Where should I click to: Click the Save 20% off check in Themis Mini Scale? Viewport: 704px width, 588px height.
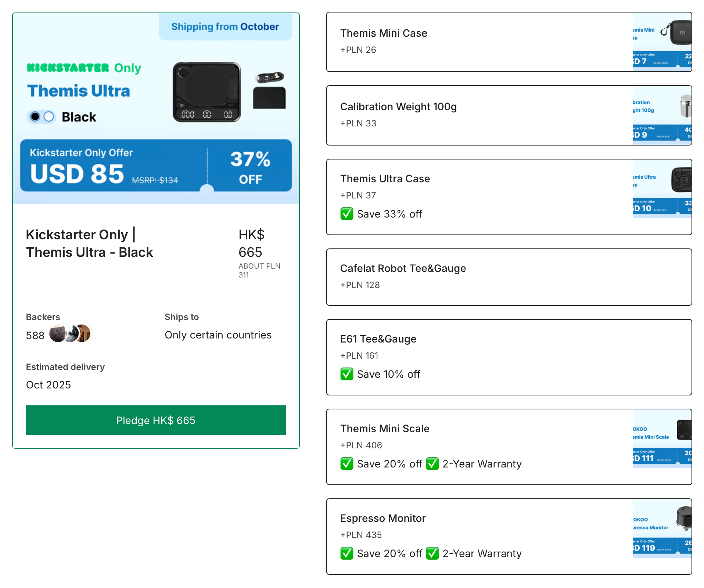346,464
